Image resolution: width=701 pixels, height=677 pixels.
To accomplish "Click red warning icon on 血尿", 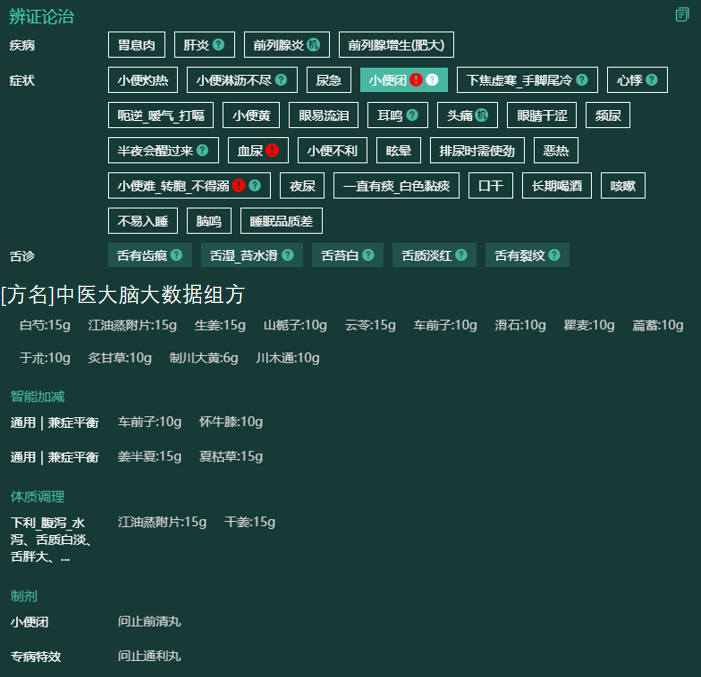I will click(272, 150).
